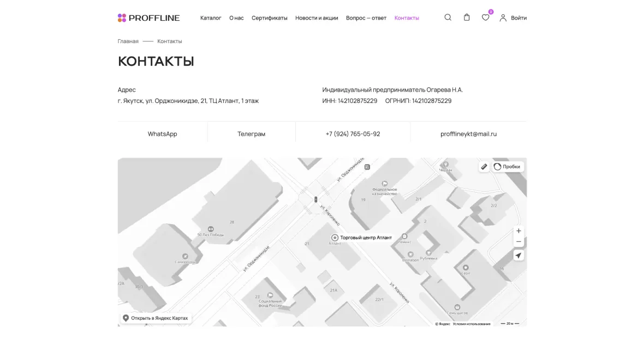Click email profflineykt@mail.ru
This screenshot has width=644, height=339.
(469, 134)
